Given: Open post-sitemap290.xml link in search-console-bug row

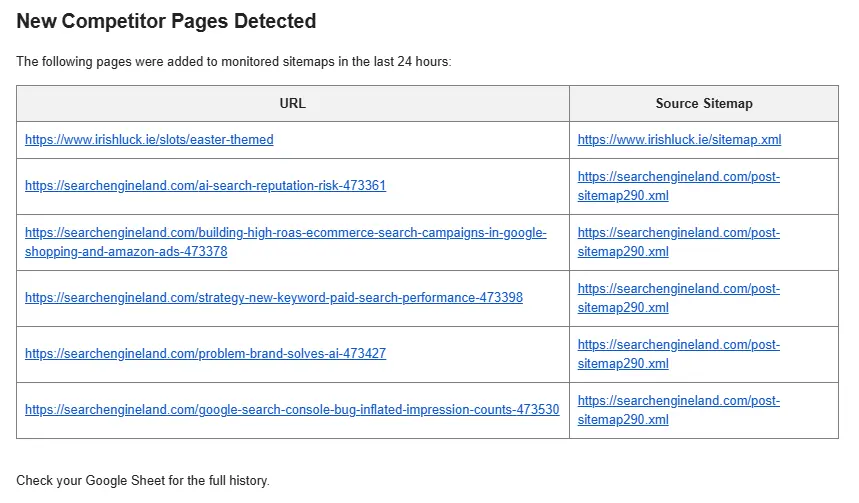Looking at the screenshot, I should tap(679, 410).
